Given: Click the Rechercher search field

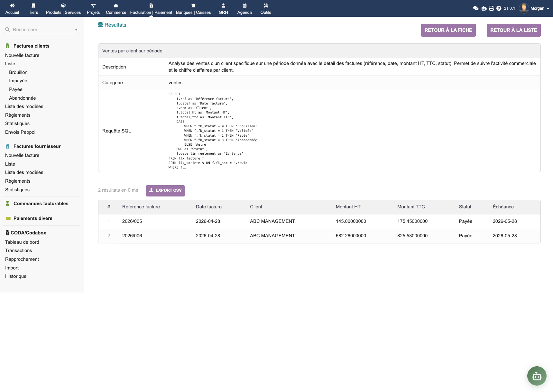Looking at the screenshot, I should 40,30.
